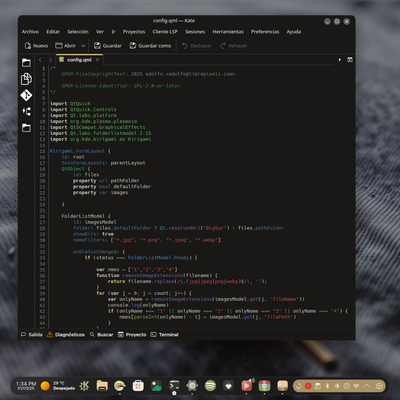
Task: Show the Proyecto bottom panel
Action: coord(132,334)
